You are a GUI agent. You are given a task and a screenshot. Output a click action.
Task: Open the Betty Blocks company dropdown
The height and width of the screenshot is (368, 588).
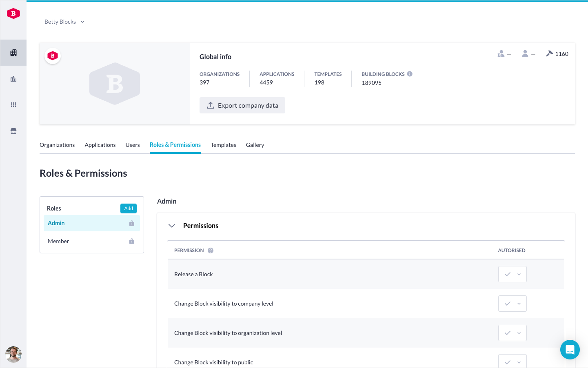point(64,22)
